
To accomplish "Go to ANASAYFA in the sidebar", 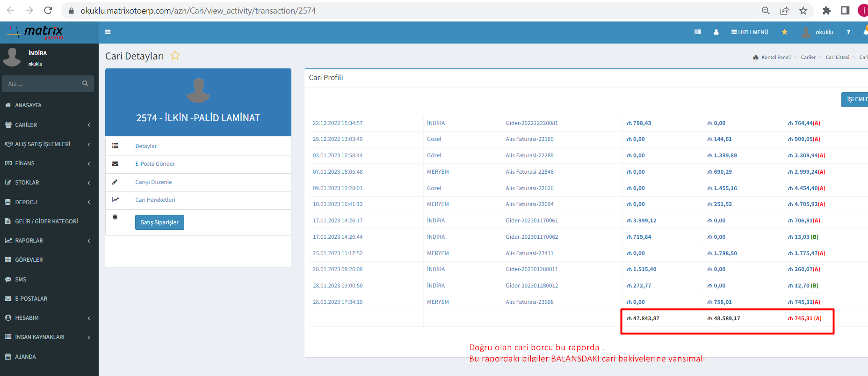I will point(28,105).
